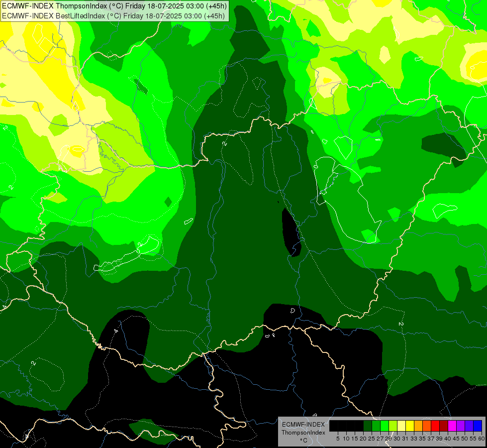Select the violet 50–55 legend swatch
The width and height of the screenshot is (487, 448).
pos(469,426)
